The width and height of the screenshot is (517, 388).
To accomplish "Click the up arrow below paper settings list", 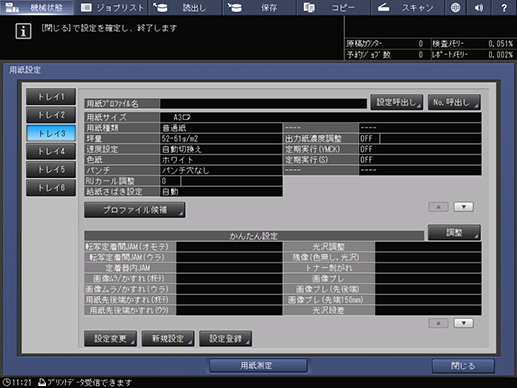I will tap(438, 207).
